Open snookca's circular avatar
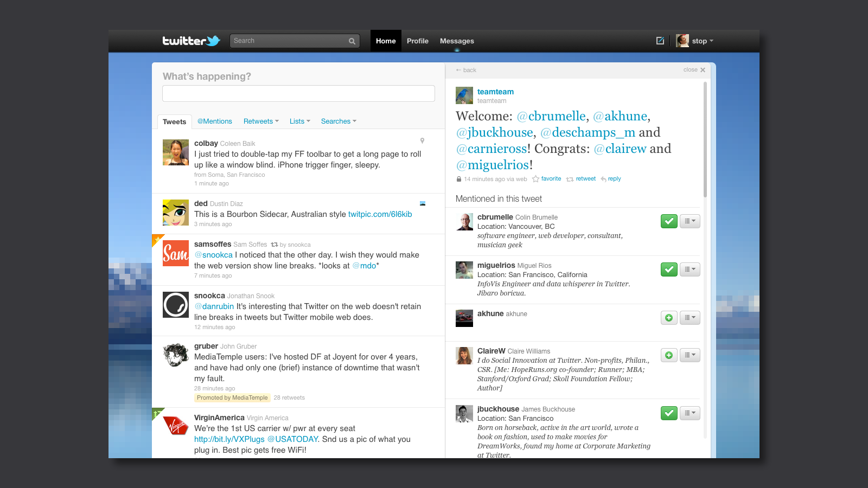Screen dimensions: 868x488 pos(176,305)
